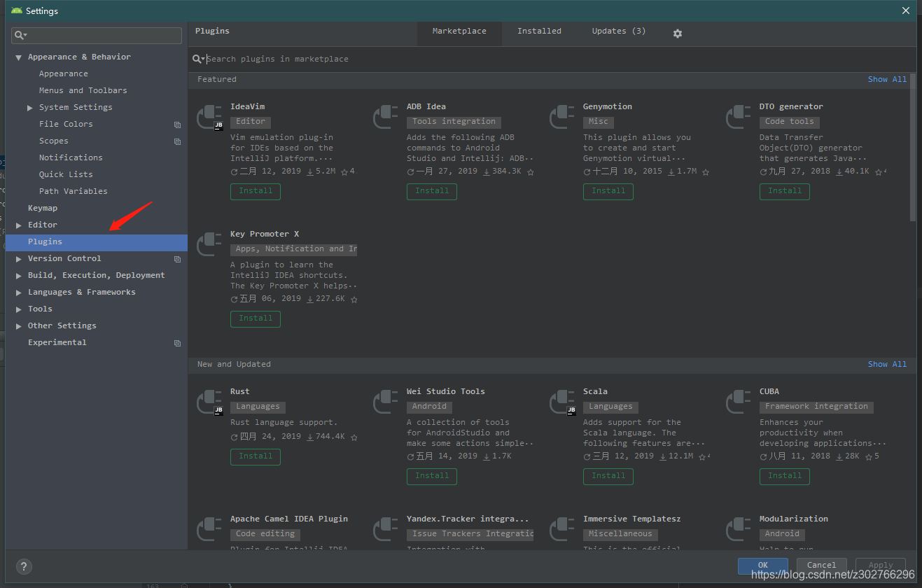The height and width of the screenshot is (588, 922).
Task: Select Menus and Toolbars settings
Action: [83, 91]
